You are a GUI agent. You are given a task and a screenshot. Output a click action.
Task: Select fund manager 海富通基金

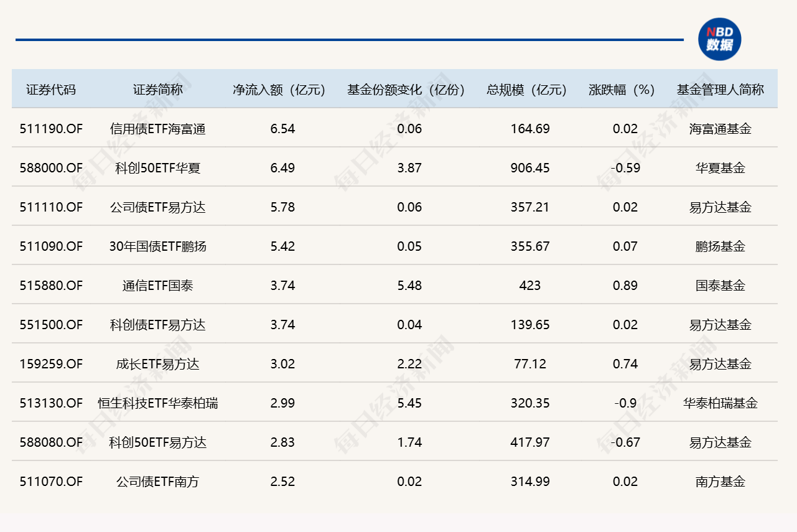[x=720, y=129]
